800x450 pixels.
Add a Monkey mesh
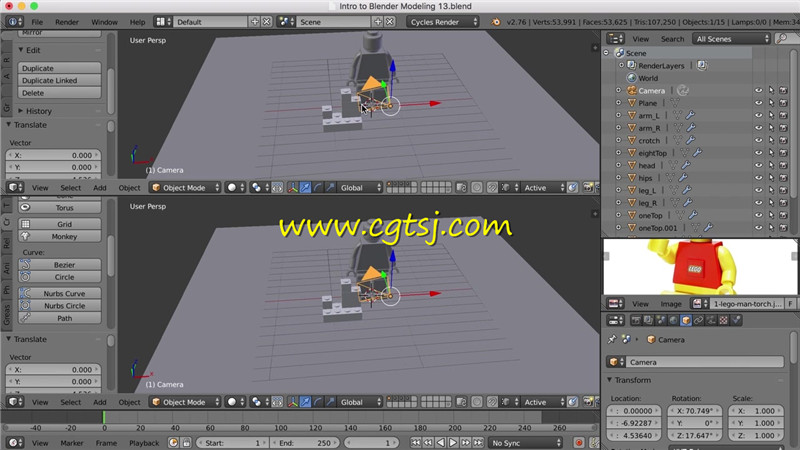(x=59, y=236)
